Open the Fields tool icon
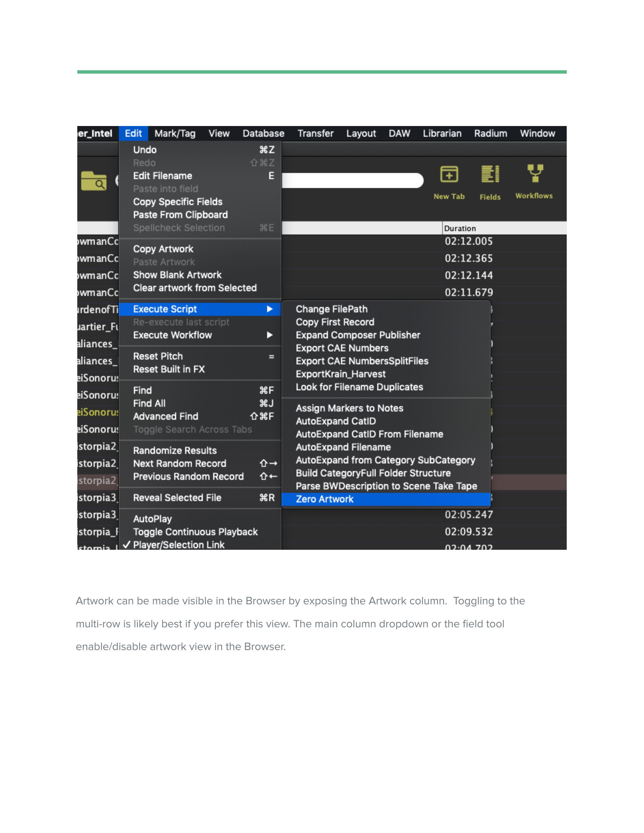 point(490,175)
